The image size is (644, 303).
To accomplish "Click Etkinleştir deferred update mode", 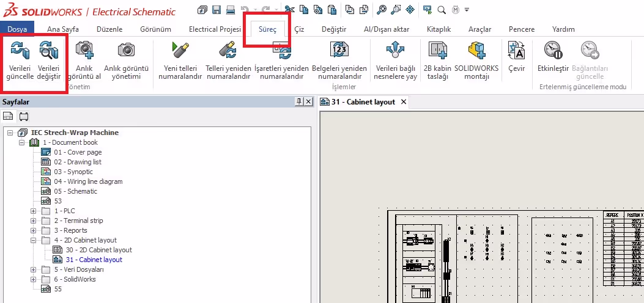I will [x=553, y=51].
